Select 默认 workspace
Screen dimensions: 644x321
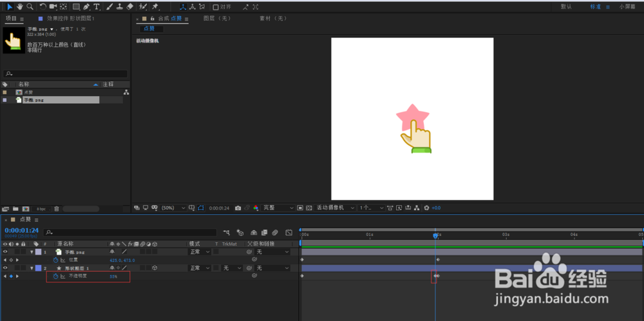tap(566, 6)
